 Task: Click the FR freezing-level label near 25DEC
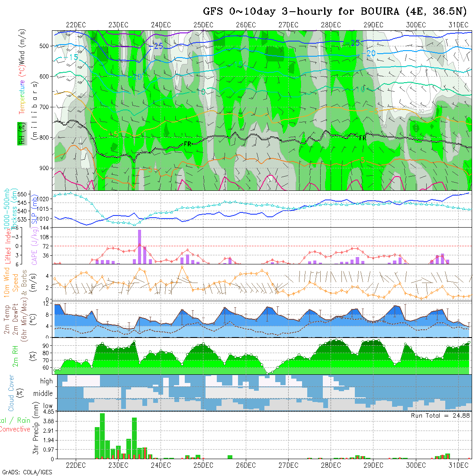(187, 143)
